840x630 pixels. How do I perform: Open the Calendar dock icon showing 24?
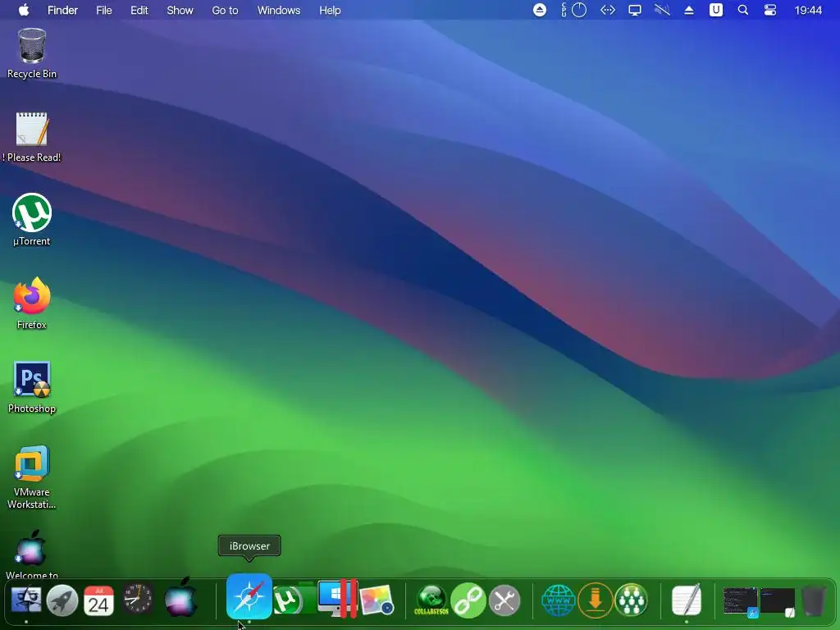click(x=98, y=600)
